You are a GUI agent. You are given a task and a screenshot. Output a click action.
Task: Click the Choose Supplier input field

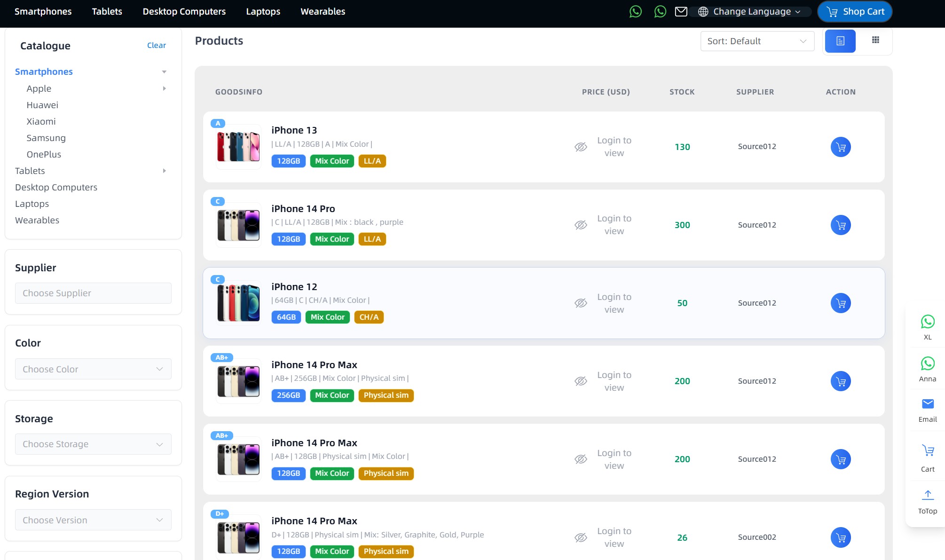click(x=93, y=293)
